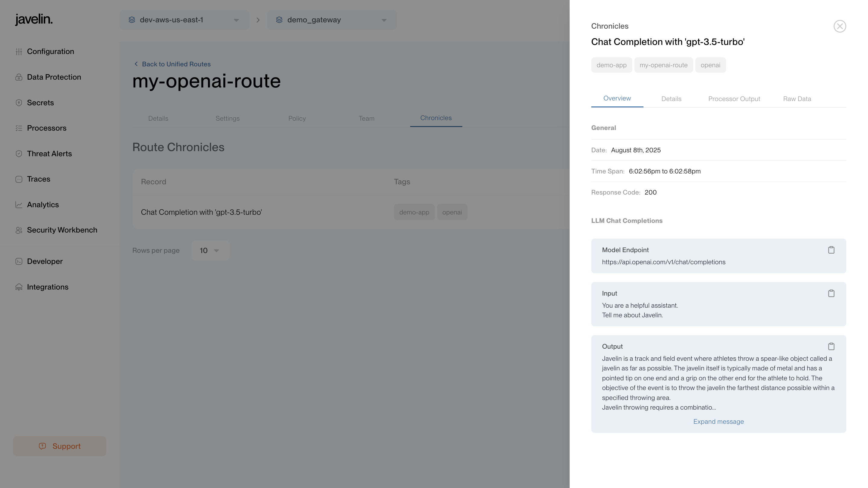Open Traces in sidebar
This screenshot has height=488, width=868.
(38, 179)
